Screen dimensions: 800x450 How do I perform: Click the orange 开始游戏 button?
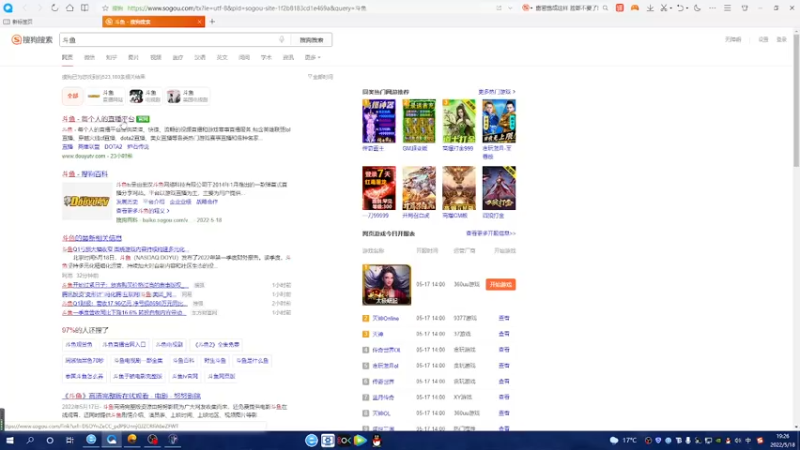pos(501,285)
